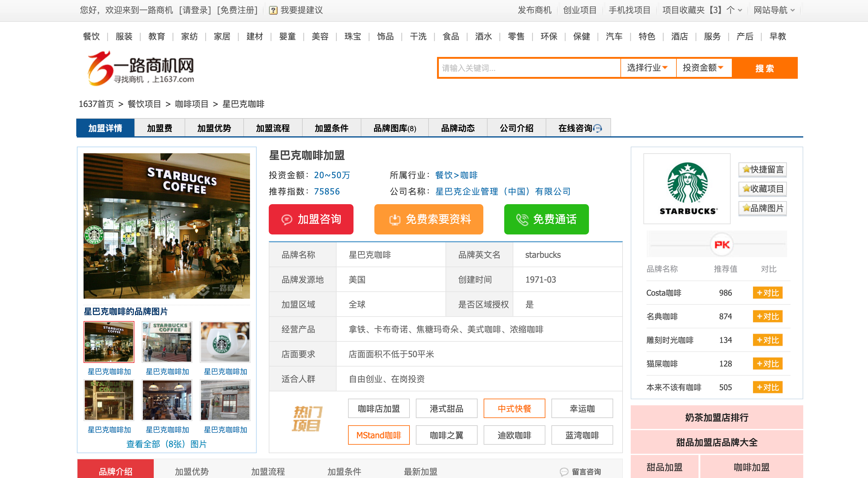Click the keyword search input field
868x478 pixels.
coord(529,68)
